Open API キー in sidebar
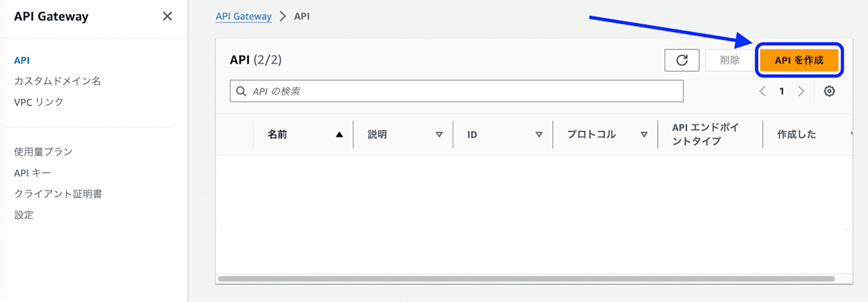 click(33, 173)
